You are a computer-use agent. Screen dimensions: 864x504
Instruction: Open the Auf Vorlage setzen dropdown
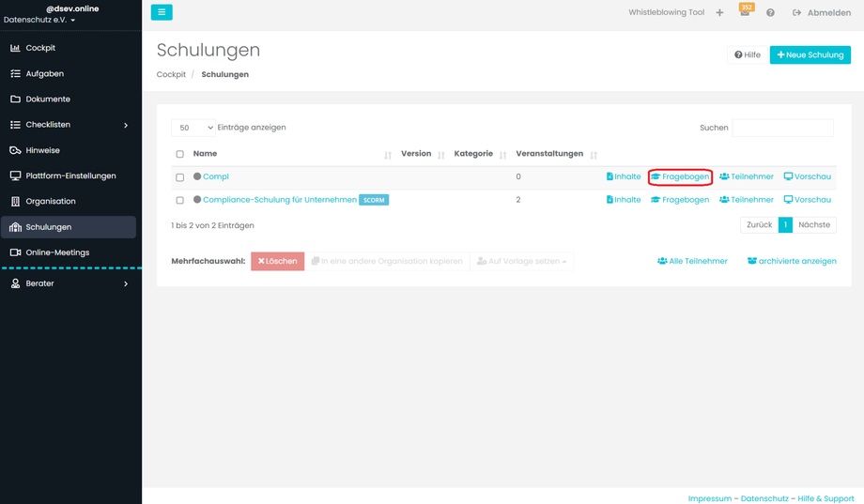pyautogui.click(x=521, y=261)
